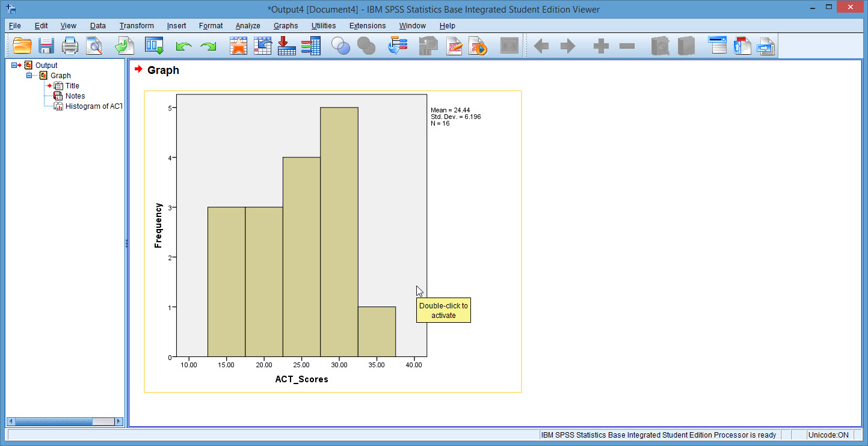
Task: Select the Title item in outline
Action: (72, 85)
